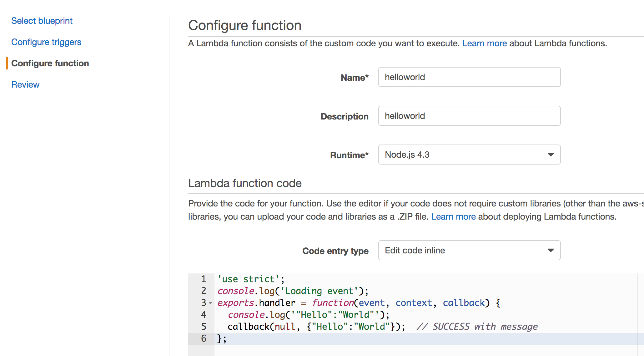
Task: Place cursor on the 'use strict' line
Action: (251, 279)
